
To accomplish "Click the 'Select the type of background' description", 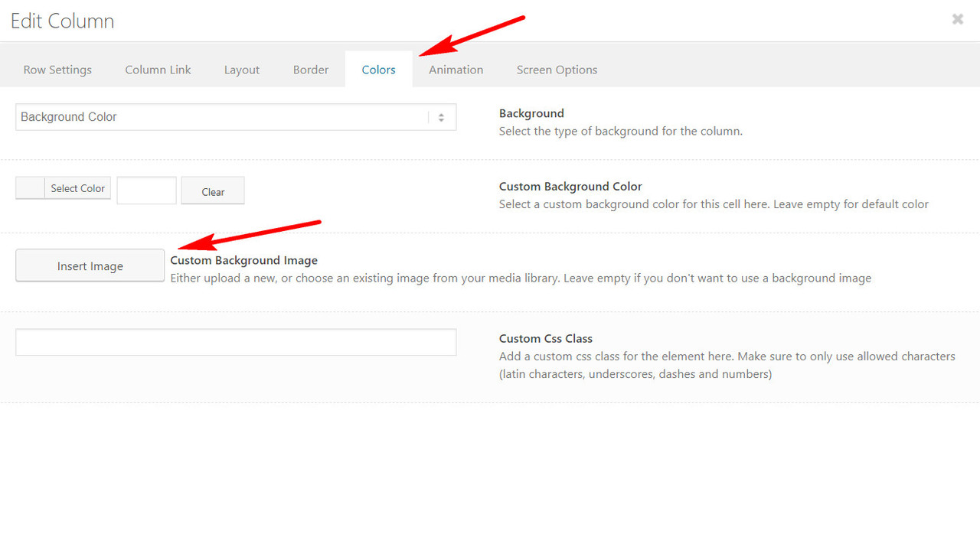I will pos(621,131).
